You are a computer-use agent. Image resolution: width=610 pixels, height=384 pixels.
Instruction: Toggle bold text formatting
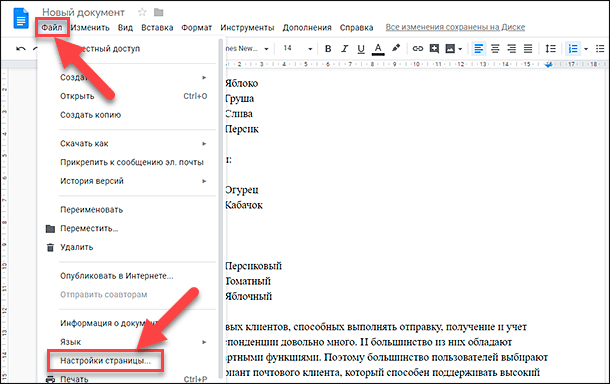[328, 49]
